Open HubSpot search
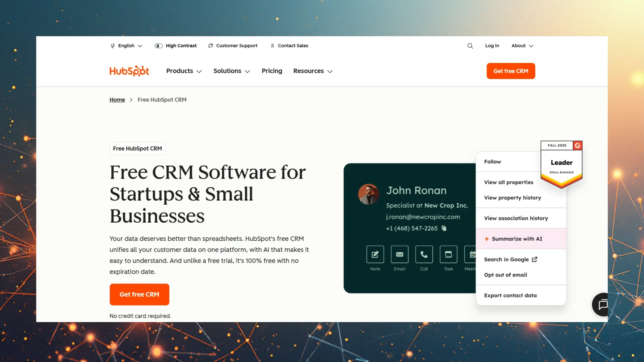This screenshot has width=644, height=362. coord(470,46)
